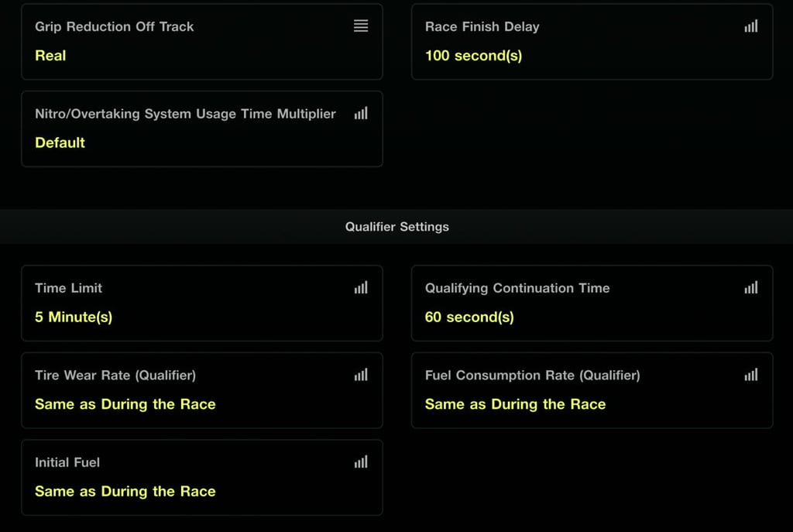The image size is (793, 532).
Task: Click bars icon on Qualifying Continuation Time
Action: pos(751,288)
